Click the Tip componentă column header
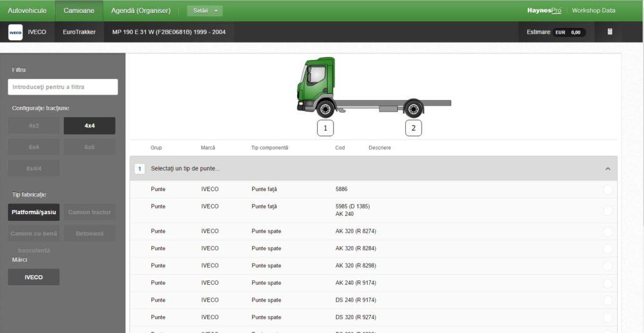 (269, 148)
